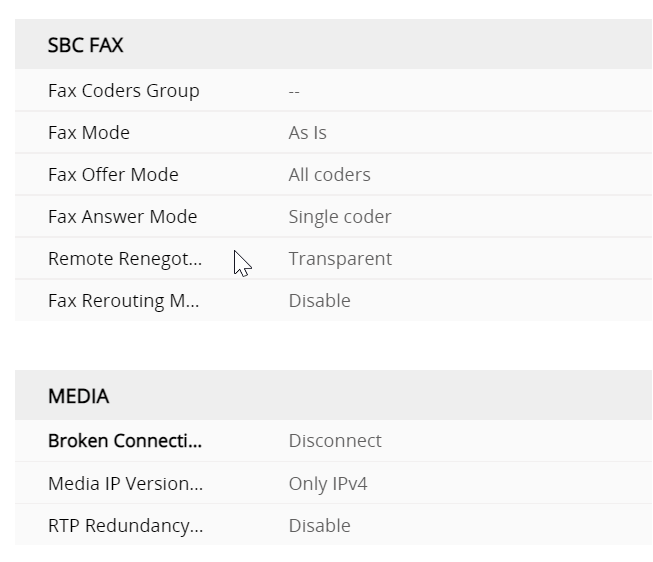Click the Media IP Version label
Screen dimensions: 653x562
(125, 484)
